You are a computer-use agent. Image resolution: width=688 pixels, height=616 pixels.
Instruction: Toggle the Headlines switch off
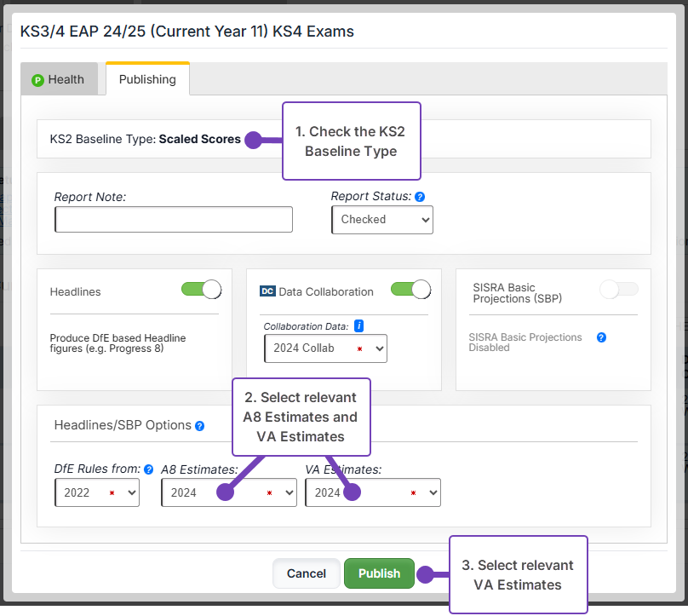201,290
